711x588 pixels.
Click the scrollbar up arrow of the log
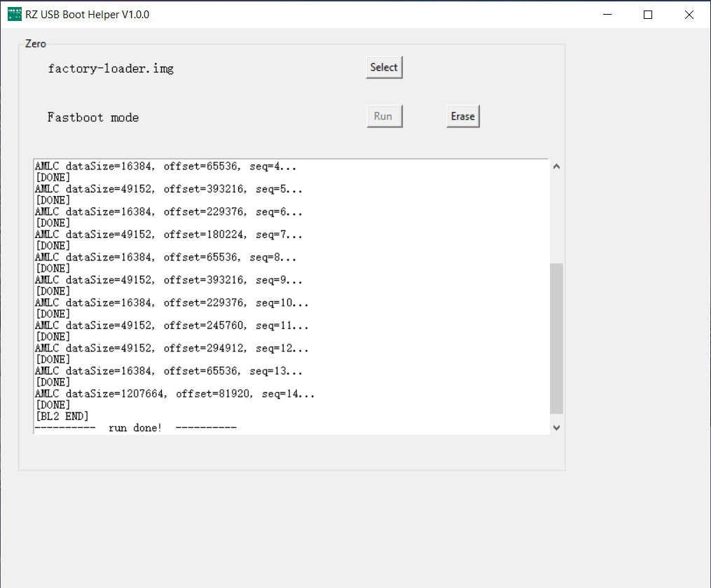pyautogui.click(x=555, y=166)
